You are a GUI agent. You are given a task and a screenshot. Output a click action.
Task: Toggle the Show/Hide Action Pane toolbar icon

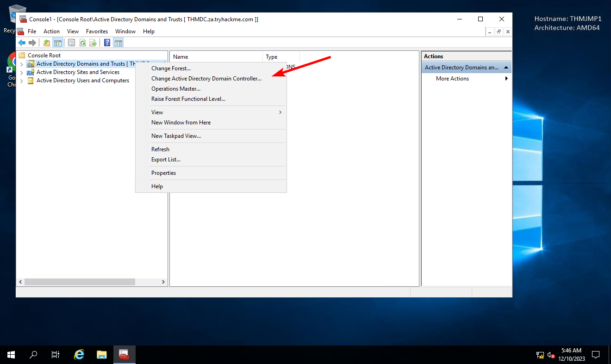pos(118,43)
